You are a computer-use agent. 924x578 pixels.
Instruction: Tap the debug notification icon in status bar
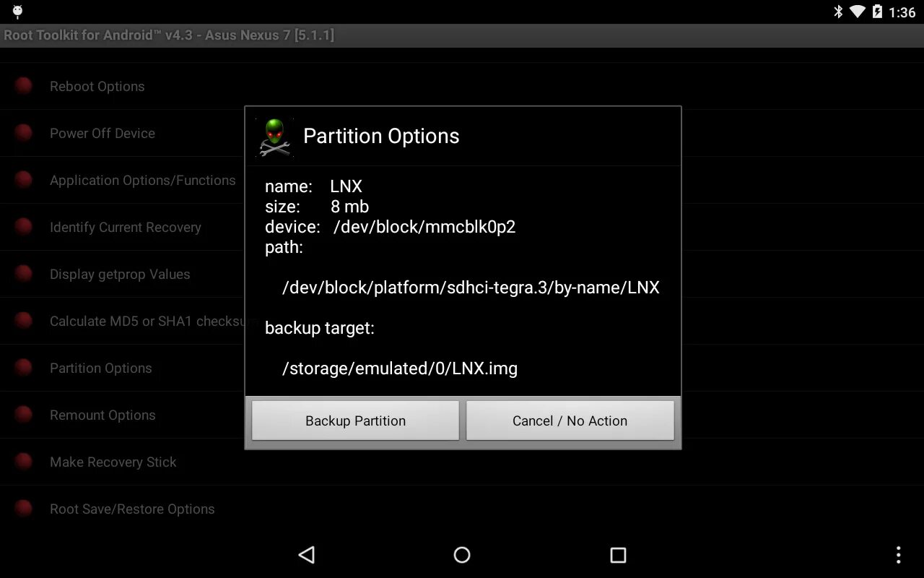(17, 12)
